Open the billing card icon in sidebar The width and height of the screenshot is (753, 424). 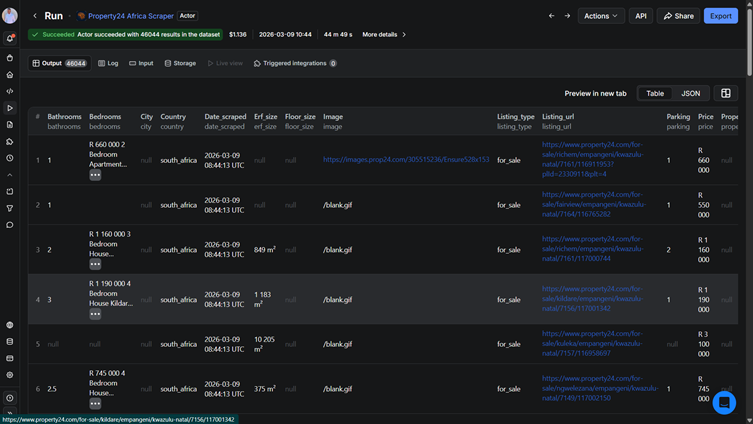click(10, 359)
